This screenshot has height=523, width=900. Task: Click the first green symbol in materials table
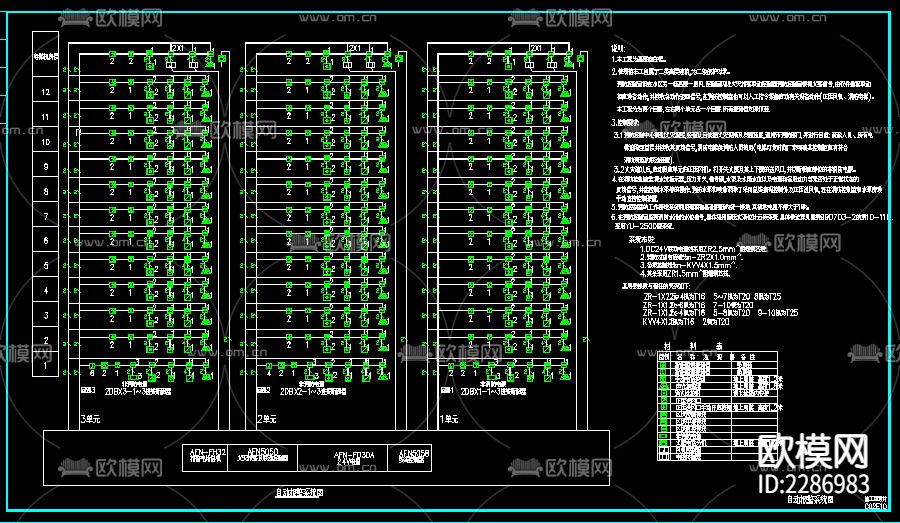click(664, 365)
